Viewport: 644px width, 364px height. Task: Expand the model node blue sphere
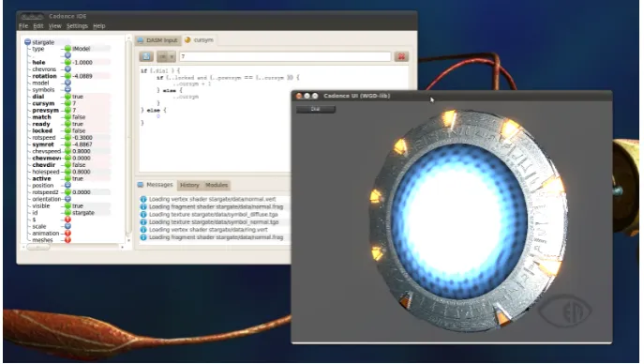tap(67, 83)
